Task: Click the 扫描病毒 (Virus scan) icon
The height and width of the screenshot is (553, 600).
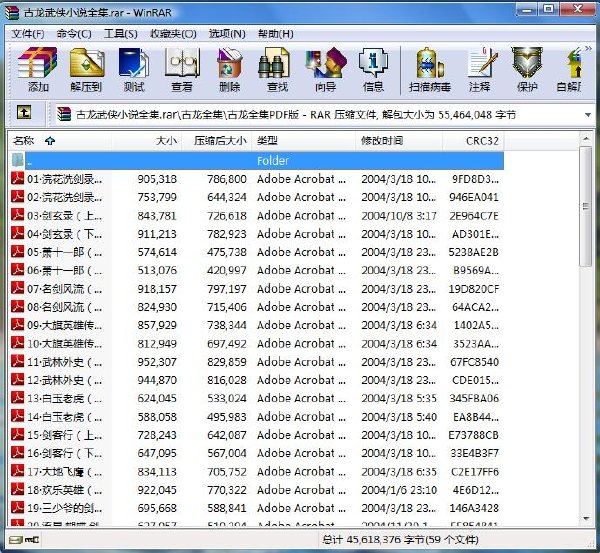Action: tap(429, 69)
